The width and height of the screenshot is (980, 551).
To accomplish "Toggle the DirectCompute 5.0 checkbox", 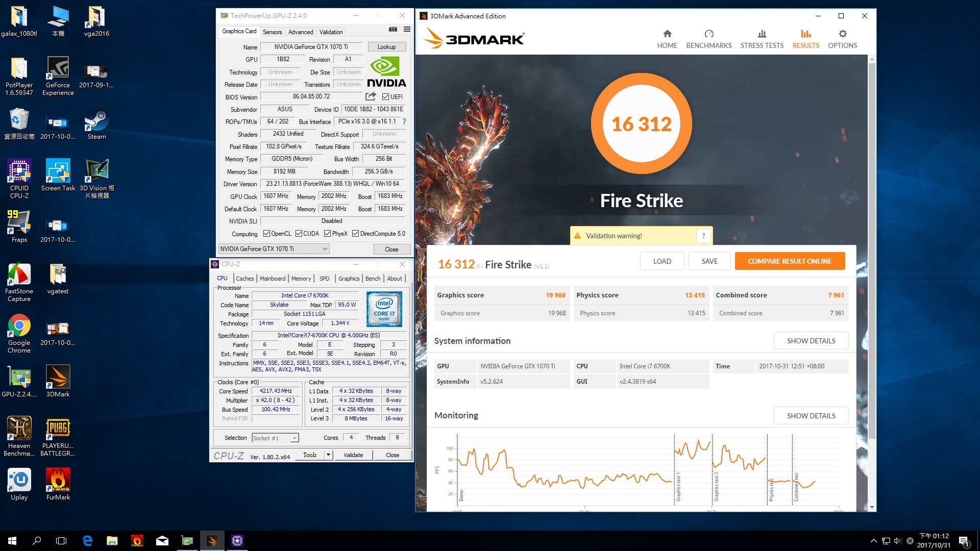I will (x=355, y=234).
